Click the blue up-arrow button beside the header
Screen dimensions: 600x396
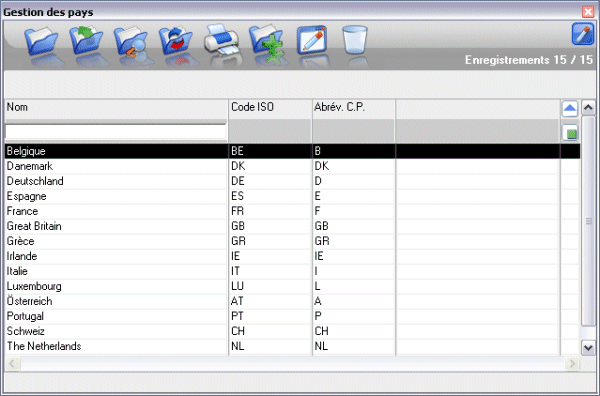tap(570, 109)
